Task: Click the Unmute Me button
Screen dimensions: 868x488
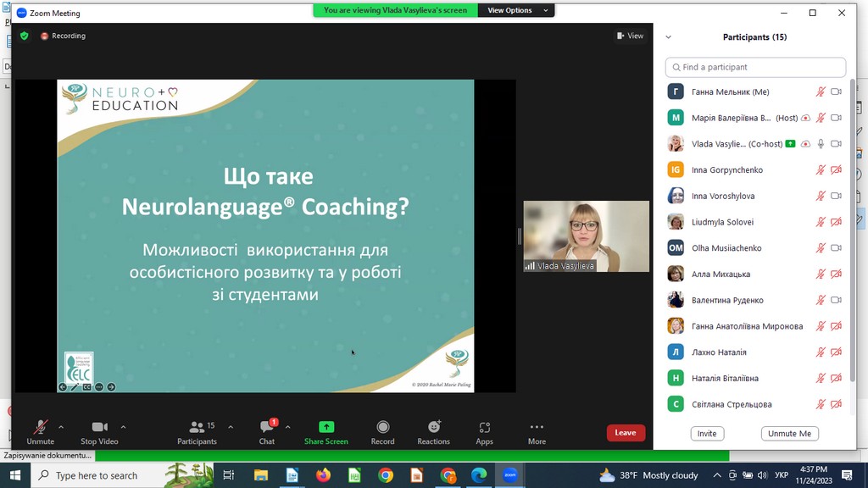Action: click(789, 433)
